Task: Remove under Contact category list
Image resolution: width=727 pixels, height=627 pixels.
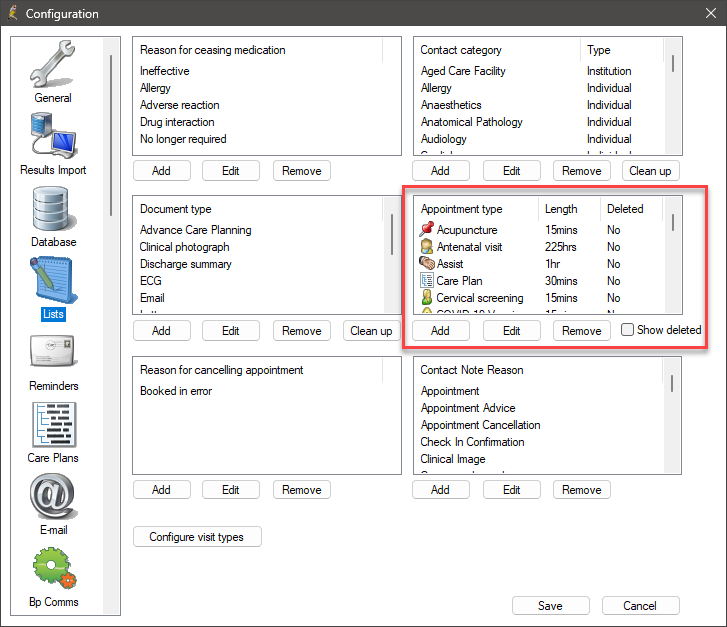Action: point(581,171)
